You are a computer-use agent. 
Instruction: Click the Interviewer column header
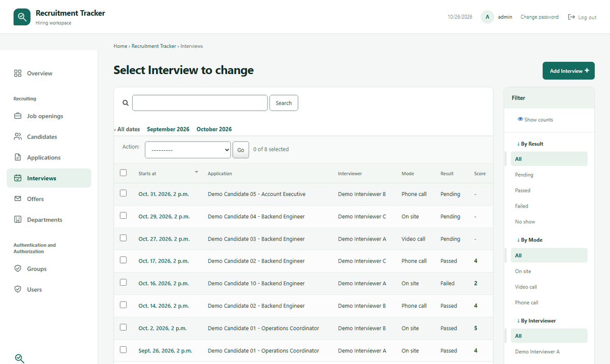coord(350,174)
